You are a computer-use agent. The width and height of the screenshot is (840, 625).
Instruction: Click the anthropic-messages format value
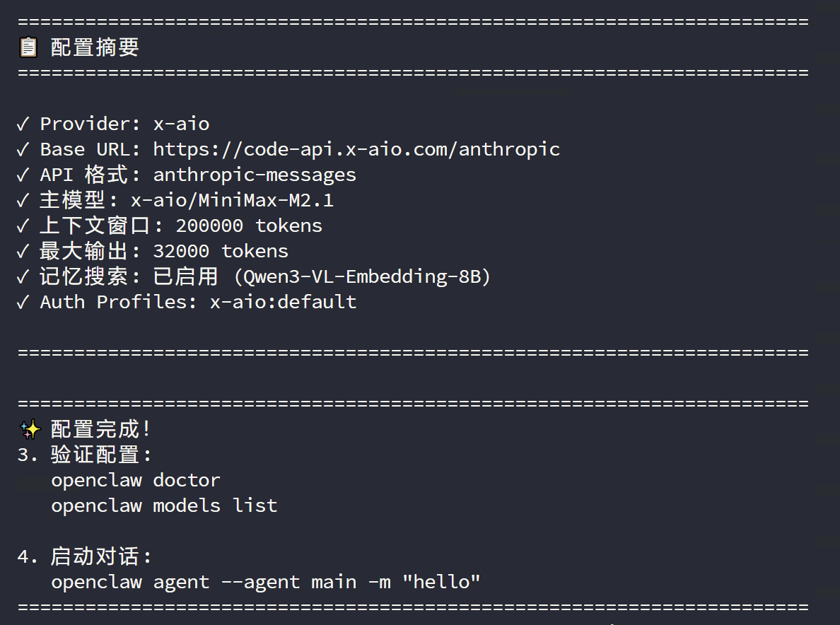coord(255,175)
